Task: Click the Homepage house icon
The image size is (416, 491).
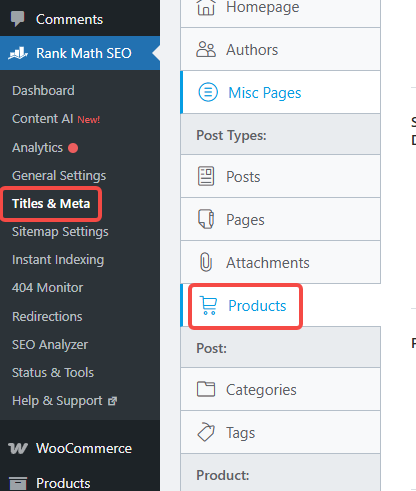Action: [x=206, y=7]
